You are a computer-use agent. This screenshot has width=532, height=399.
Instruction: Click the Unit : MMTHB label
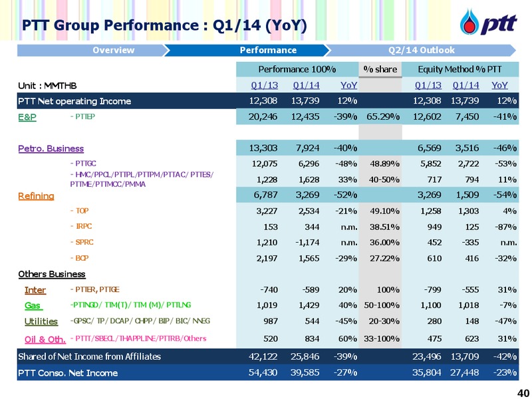[47, 86]
